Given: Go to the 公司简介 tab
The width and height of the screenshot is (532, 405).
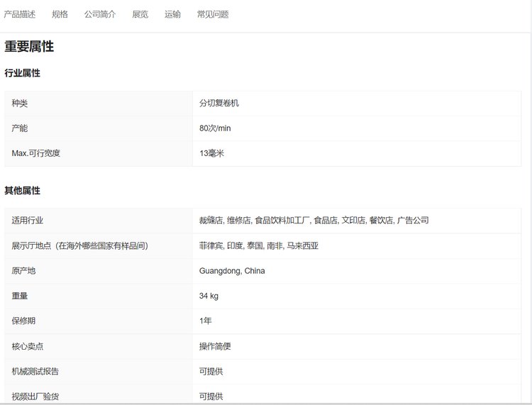Looking at the screenshot, I should (x=100, y=14).
